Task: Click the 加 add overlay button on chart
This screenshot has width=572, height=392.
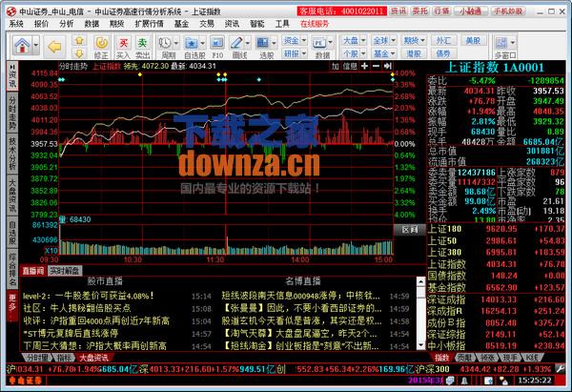Action: coord(336,66)
